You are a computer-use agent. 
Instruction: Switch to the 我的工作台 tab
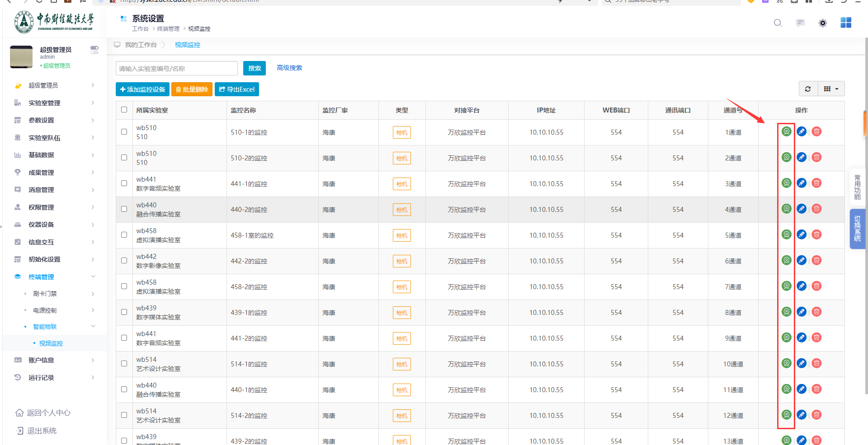[141, 45]
